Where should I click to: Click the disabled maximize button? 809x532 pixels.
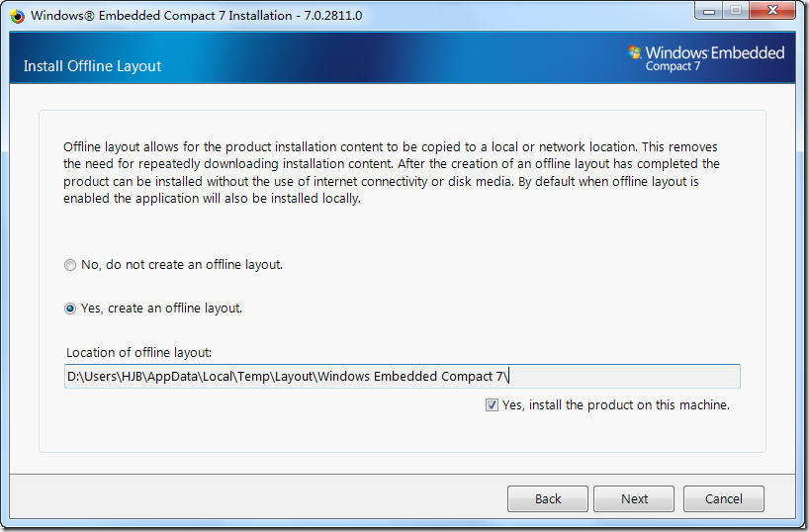[x=736, y=10]
